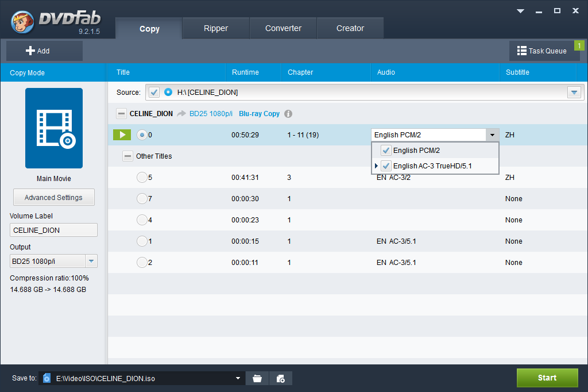
Task: Open the Output BD25 1080p/i dropdown
Action: click(91, 262)
